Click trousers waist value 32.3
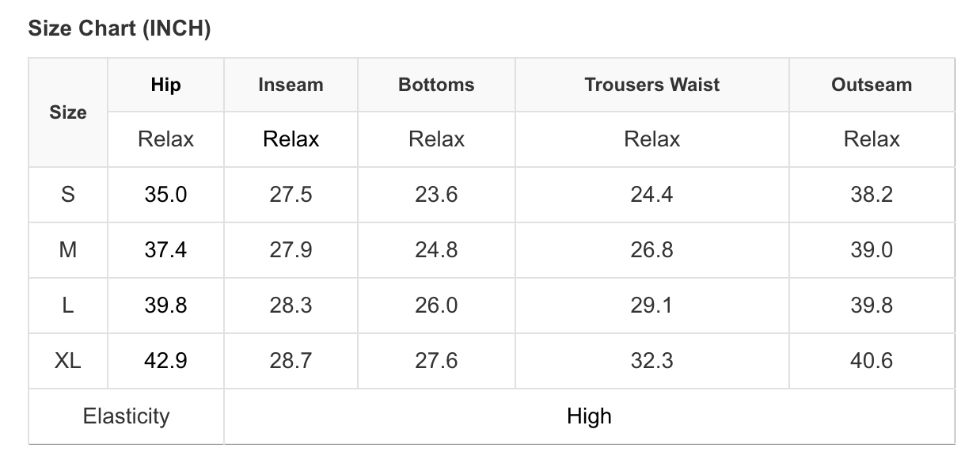 pos(651,361)
